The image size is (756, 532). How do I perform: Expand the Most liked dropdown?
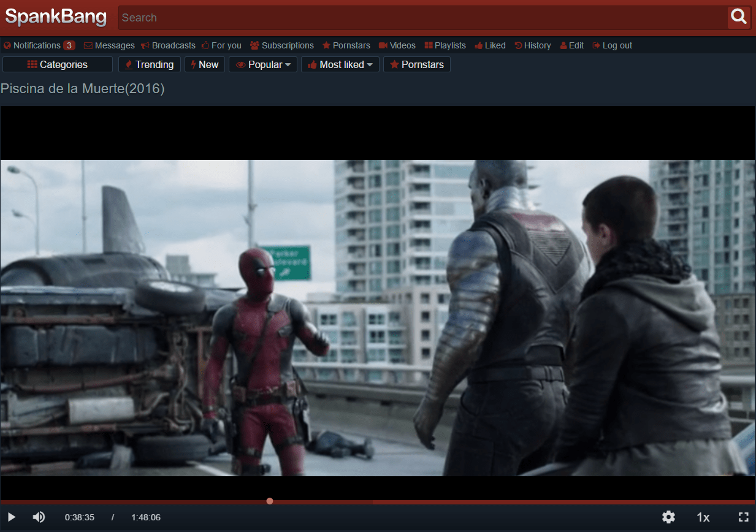[x=340, y=64]
